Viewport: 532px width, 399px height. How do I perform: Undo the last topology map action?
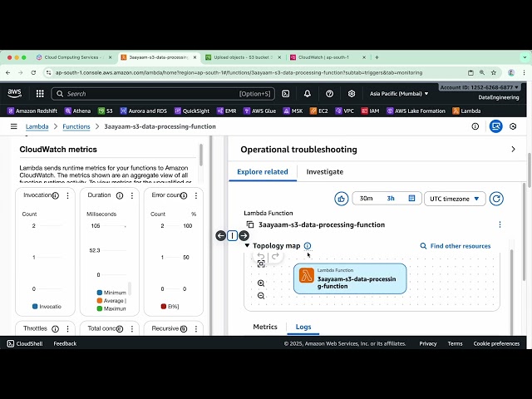260,256
